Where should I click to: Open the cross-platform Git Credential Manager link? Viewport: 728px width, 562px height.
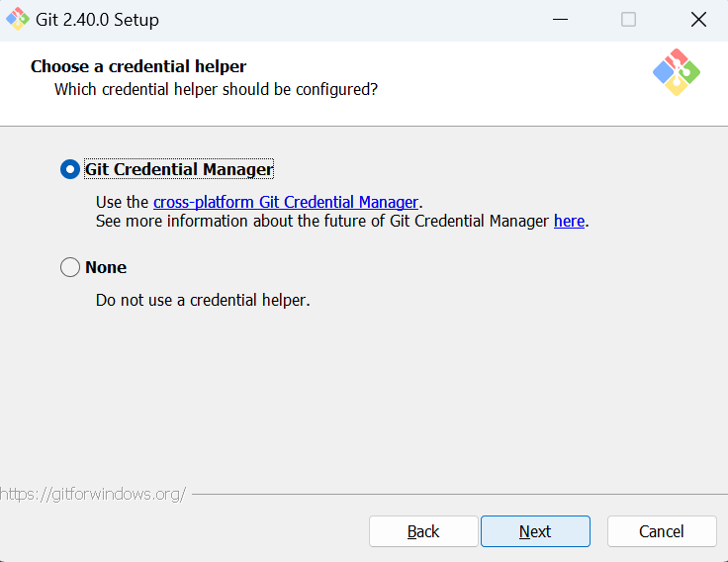[286, 202]
